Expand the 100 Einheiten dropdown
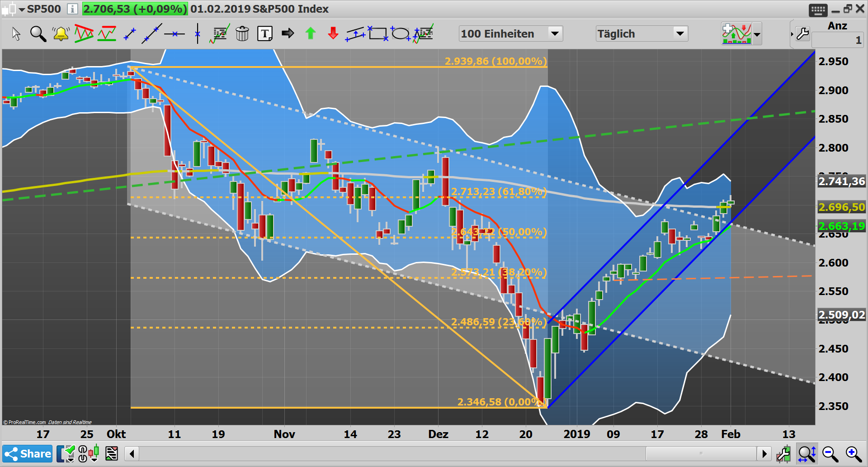868x467 pixels. (x=555, y=33)
